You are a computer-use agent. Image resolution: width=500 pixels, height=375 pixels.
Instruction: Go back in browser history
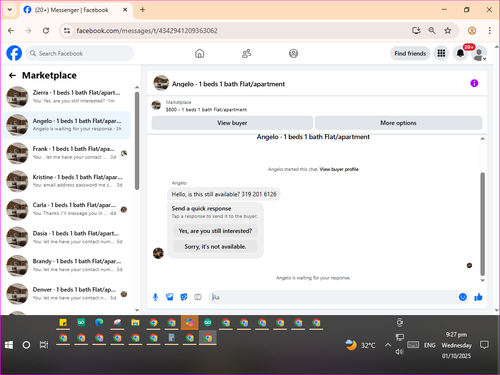coord(11,31)
